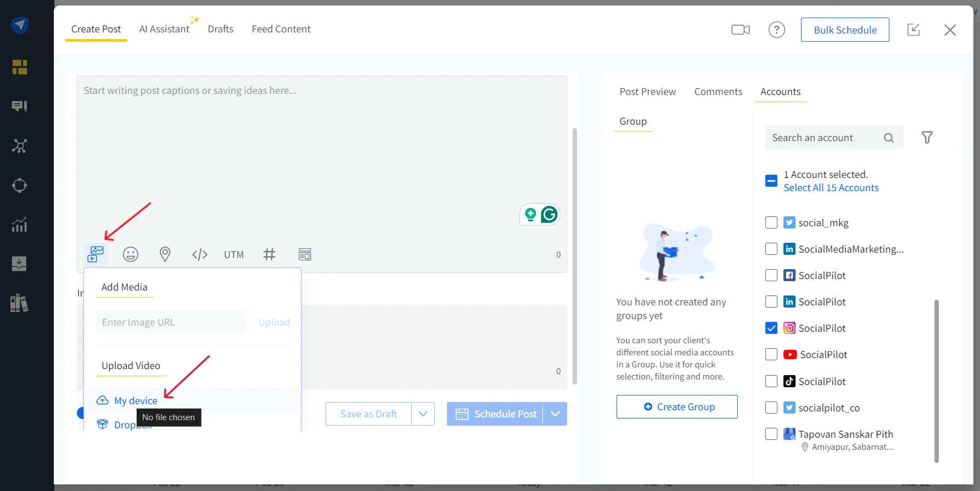Check the Tapovan Sanskar Pith account

coord(771,434)
